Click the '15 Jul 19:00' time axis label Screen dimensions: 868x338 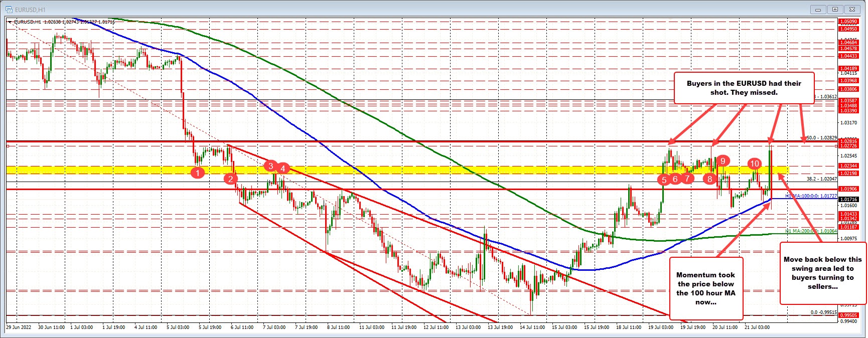[x=596, y=327]
